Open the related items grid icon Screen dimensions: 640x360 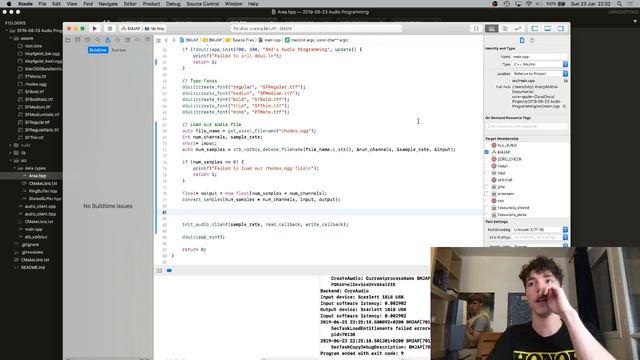158,40
